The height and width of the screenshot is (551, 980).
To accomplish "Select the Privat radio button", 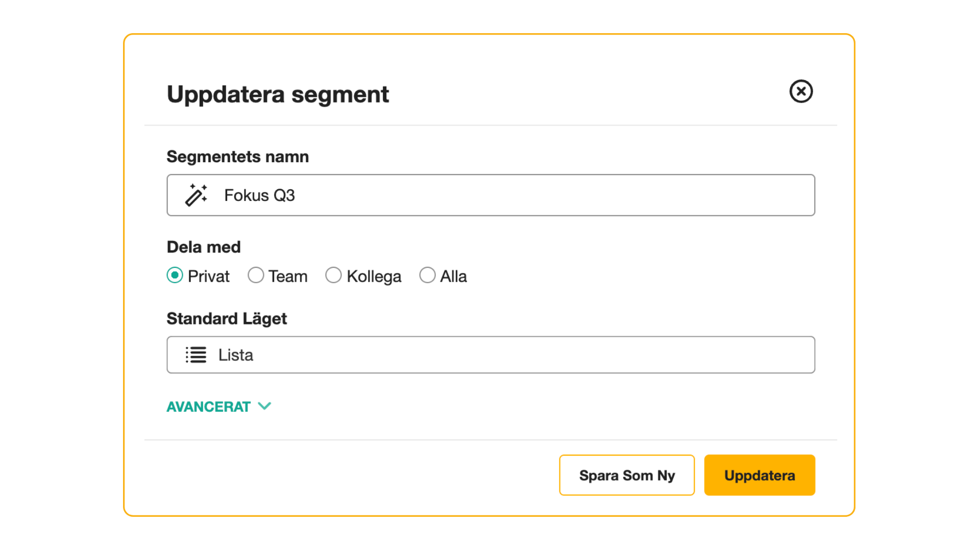I will pyautogui.click(x=175, y=275).
